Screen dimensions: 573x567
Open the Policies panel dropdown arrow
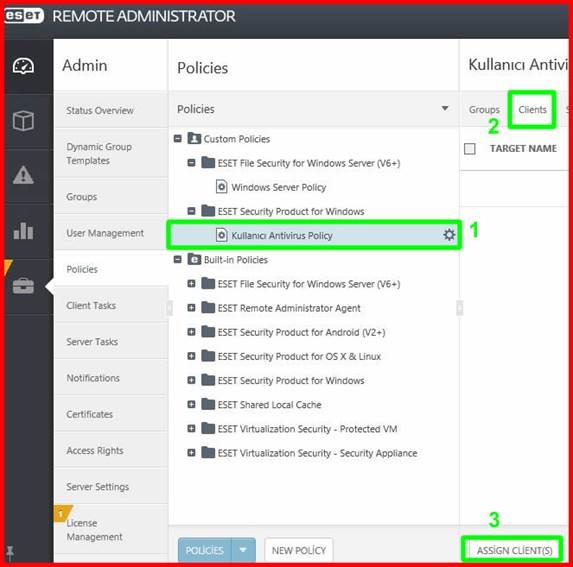coord(445,109)
